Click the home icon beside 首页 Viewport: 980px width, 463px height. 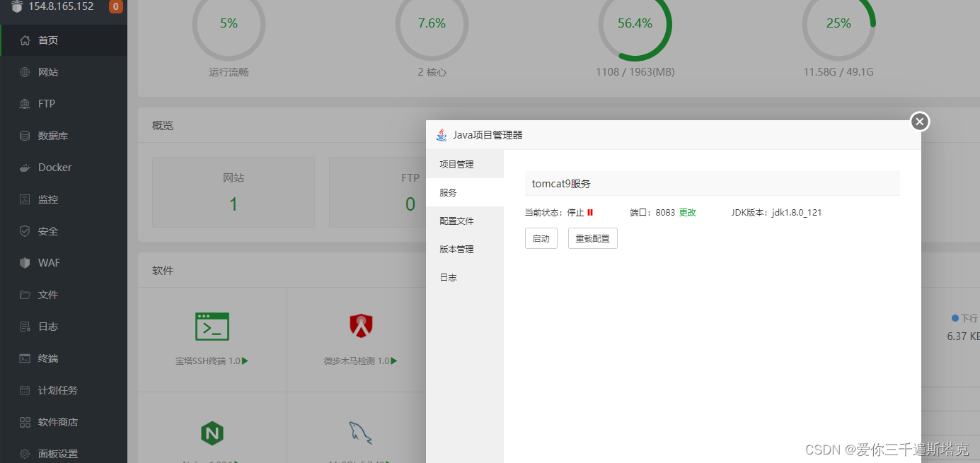tap(25, 40)
